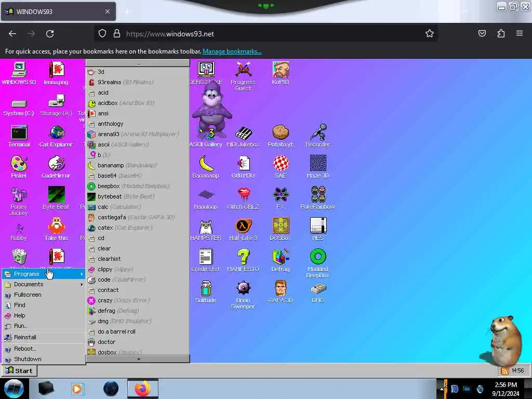Open Byte Beat desktop icon
Image resolution: width=532 pixels, height=399 pixels.
click(x=56, y=198)
